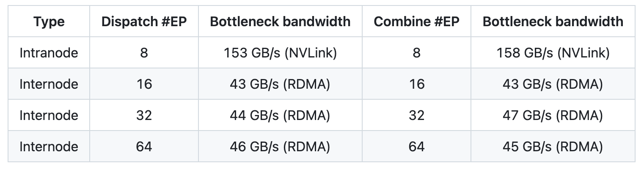This screenshot has height=169, width=644.
Task: Click Internode in the 64 EP row
Action: point(49,147)
